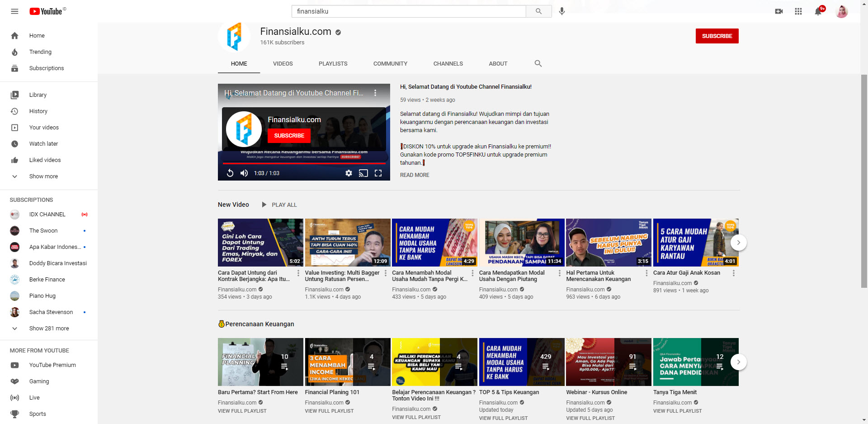Mute the trailer video volume
This screenshot has height=424, width=868.
tap(244, 173)
